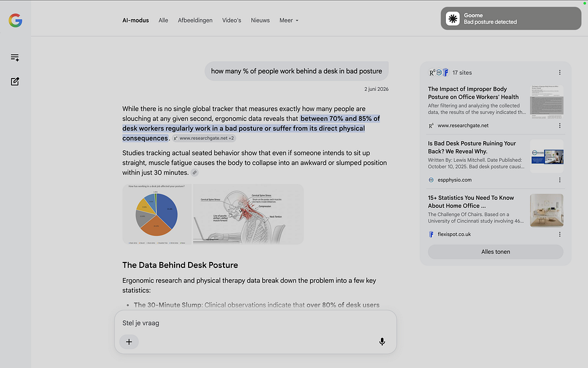Click the plus attachment button

point(129,342)
